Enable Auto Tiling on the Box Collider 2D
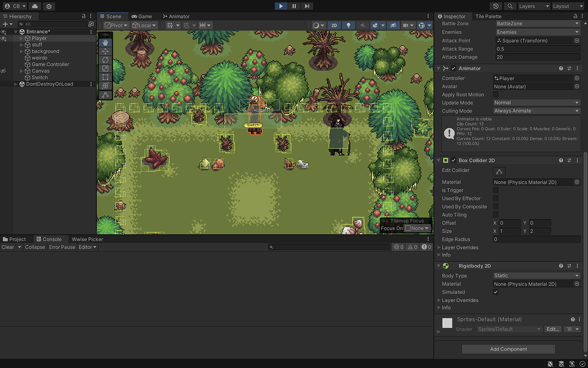588x368 pixels. click(x=495, y=214)
